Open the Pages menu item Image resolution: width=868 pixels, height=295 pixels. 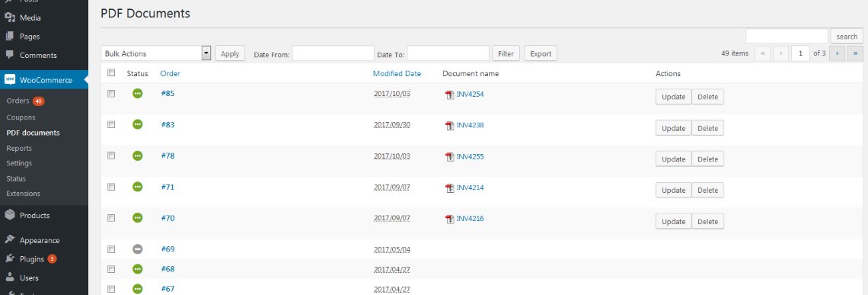click(30, 37)
